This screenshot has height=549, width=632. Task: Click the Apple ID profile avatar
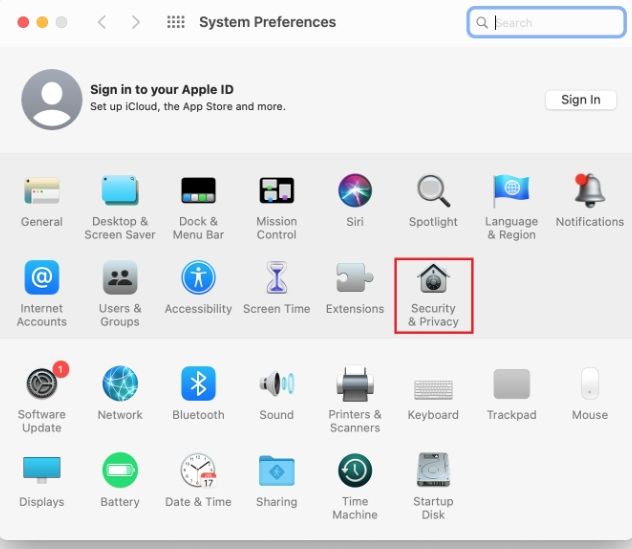pyautogui.click(x=52, y=100)
